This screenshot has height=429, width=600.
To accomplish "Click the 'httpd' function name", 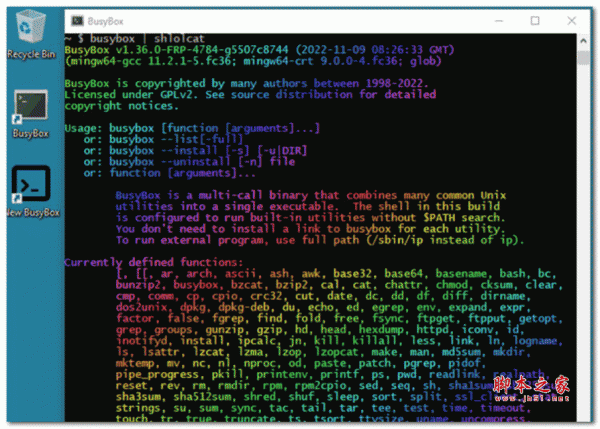I will coord(432,329).
